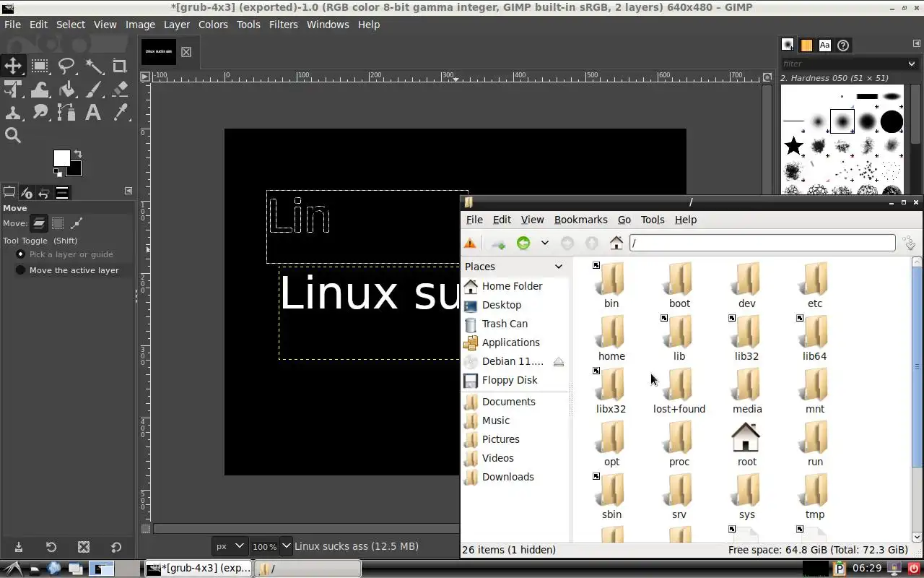Reset tool options to default values
924x578 pixels.
(116, 547)
